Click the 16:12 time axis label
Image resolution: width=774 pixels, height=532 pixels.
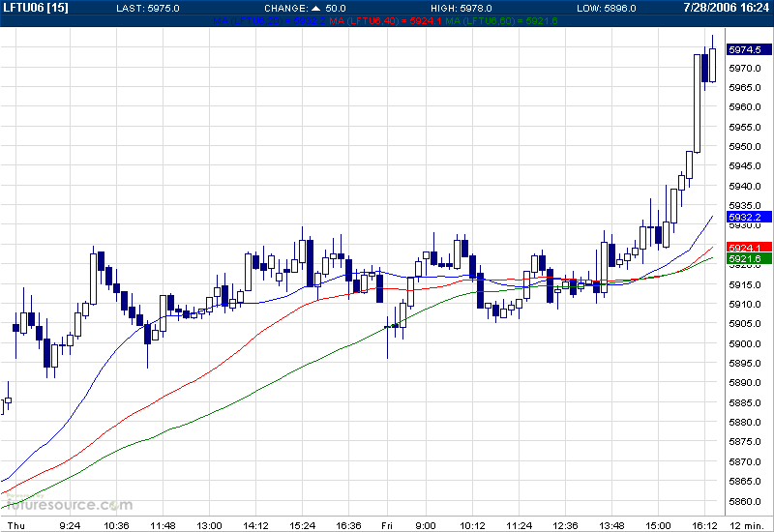click(704, 525)
